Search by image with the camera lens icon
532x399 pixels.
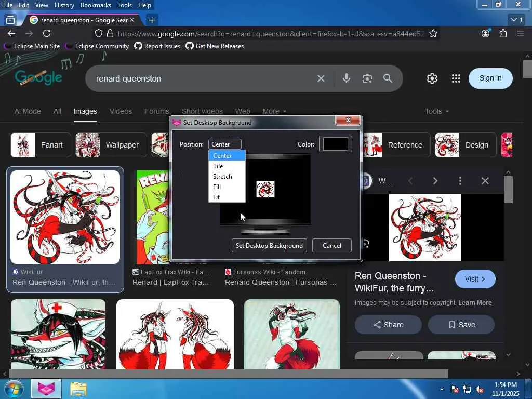coord(367,79)
